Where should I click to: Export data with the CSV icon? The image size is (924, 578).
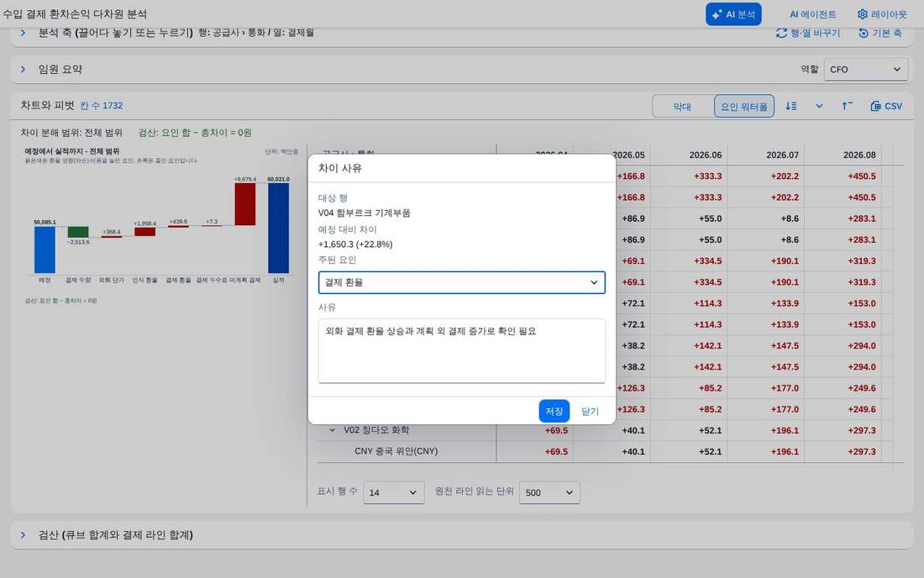(x=886, y=106)
